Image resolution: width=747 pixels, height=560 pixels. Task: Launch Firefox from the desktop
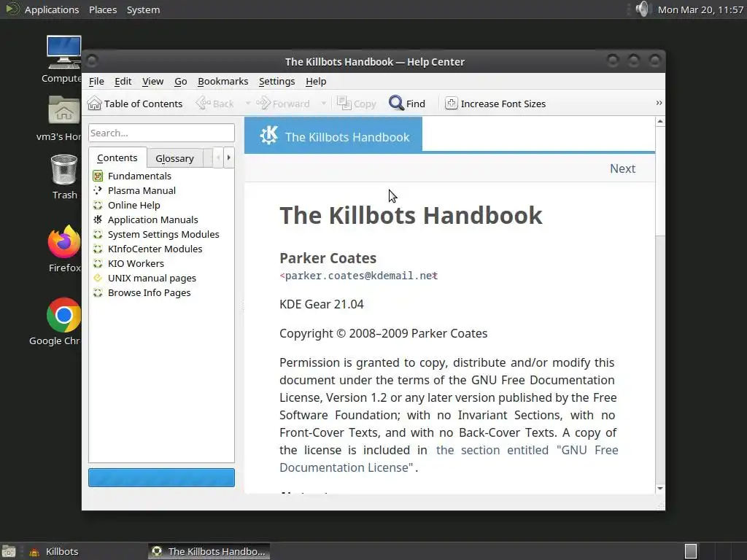coord(64,241)
